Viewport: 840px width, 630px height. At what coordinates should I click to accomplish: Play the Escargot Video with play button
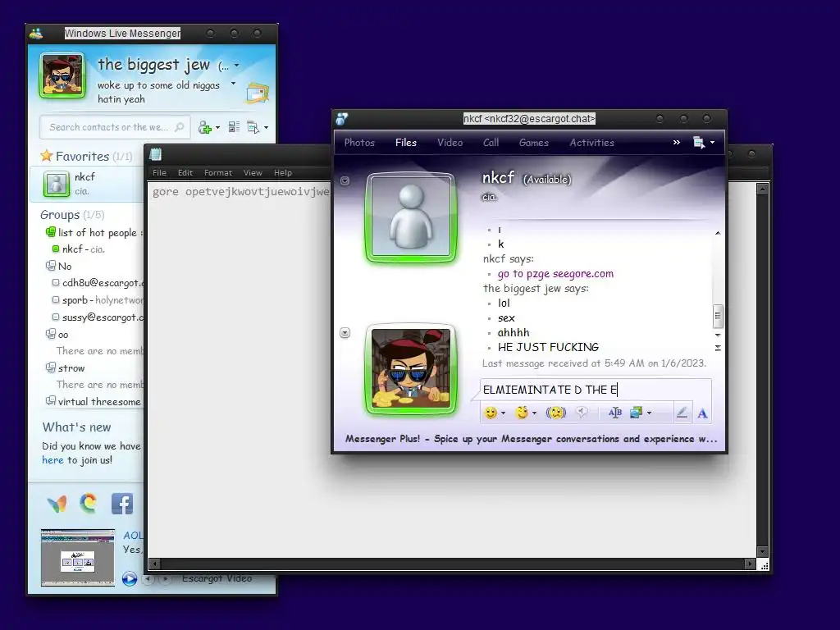[129, 578]
